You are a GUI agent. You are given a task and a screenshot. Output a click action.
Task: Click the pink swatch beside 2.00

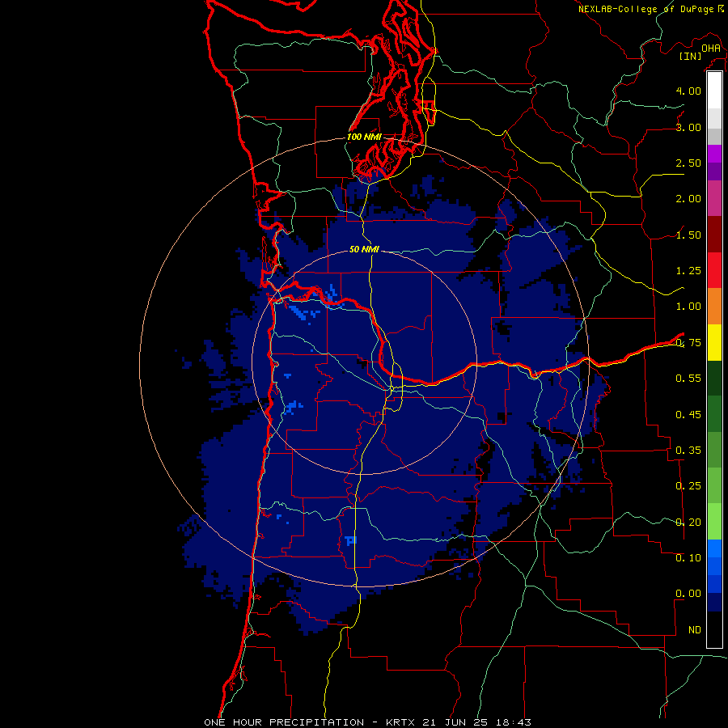(714, 198)
